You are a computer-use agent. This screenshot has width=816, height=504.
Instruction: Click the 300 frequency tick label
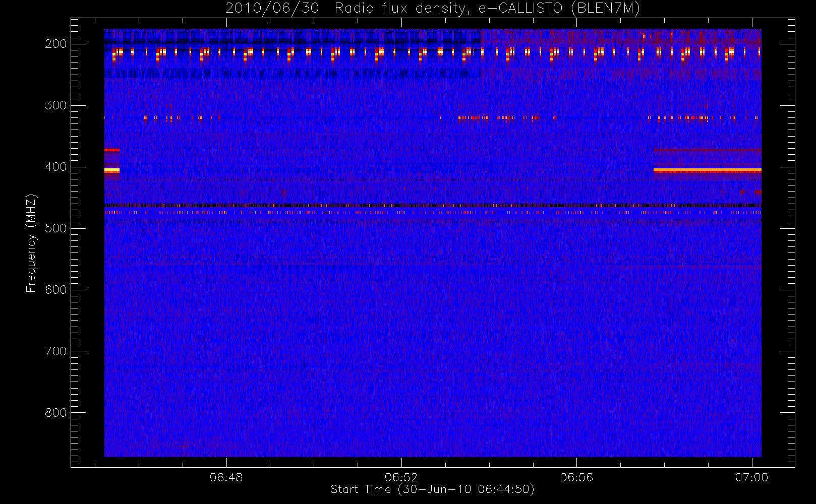click(x=56, y=105)
